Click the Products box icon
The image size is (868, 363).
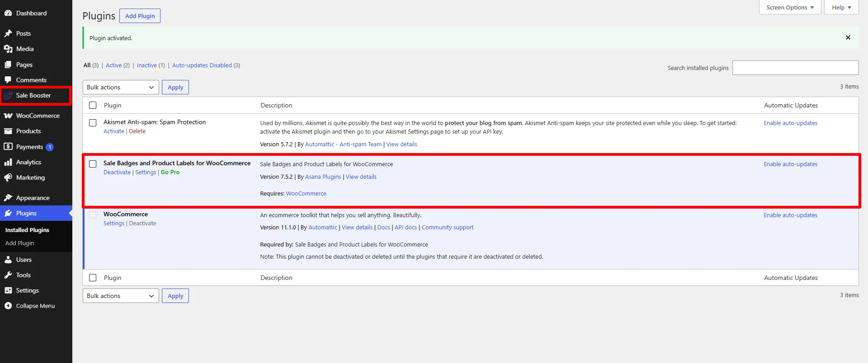8,131
